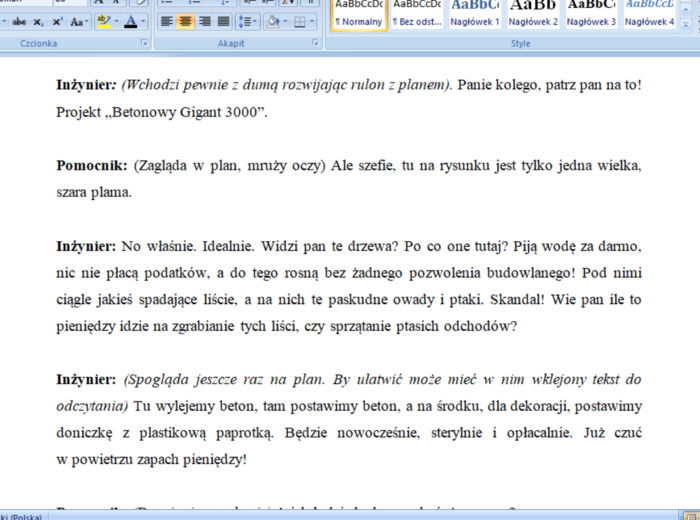Apply yellow text highlight color
The height and width of the screenshot is (520, 700).
[104, 21]
